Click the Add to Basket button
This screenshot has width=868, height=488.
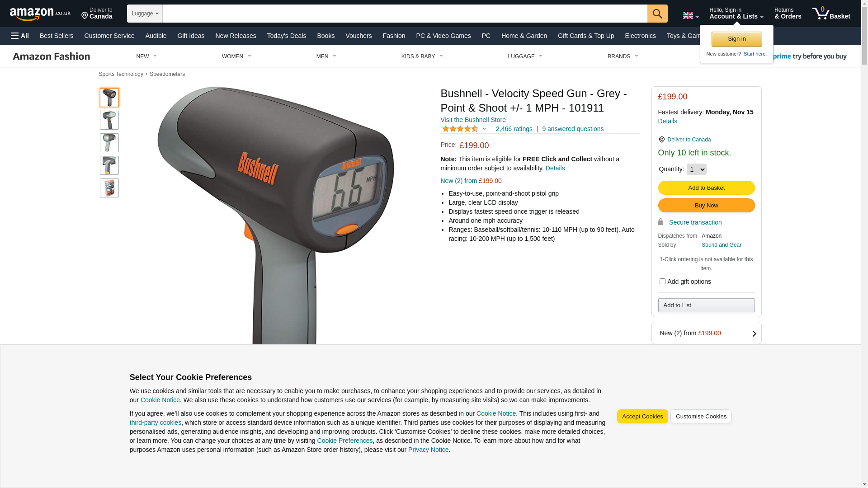coord(706,188)
